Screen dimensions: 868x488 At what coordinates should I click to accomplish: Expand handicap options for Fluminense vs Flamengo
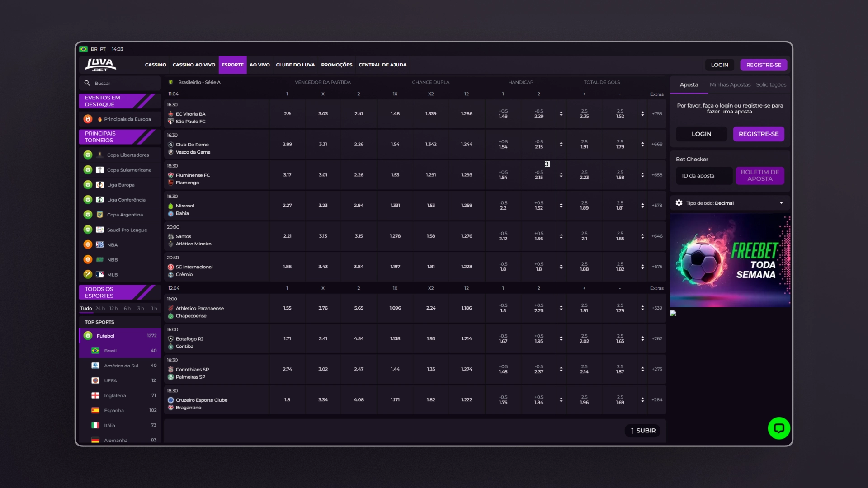pyautogui.click(x=561, y=175)
